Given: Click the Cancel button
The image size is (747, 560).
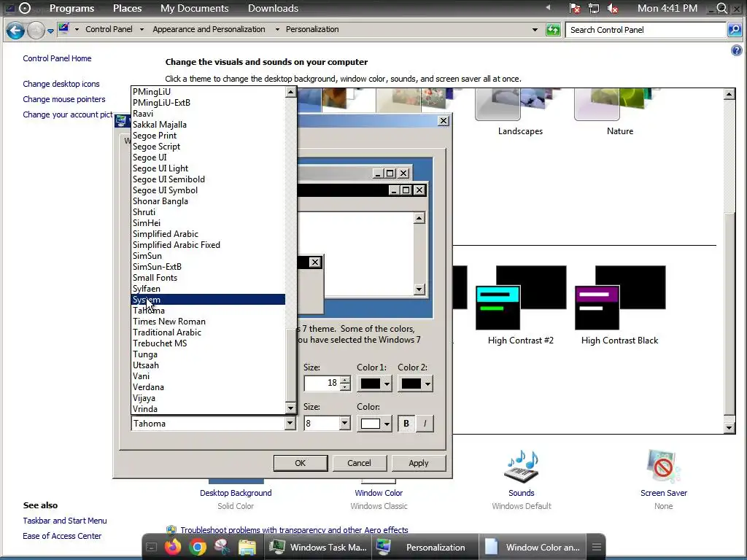Looking at the screenshot, I should (x=359, y=463).
